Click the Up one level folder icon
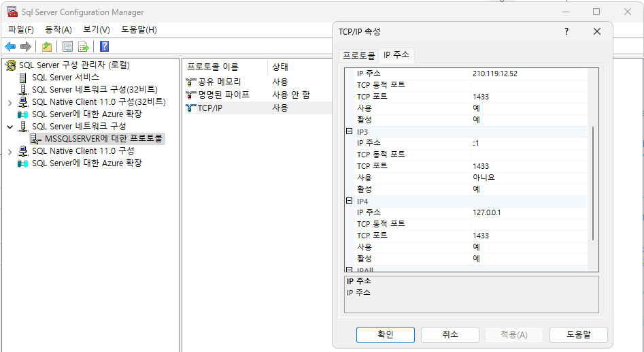The width and height of the screenshot is (644, 352). tap(47, 46)
